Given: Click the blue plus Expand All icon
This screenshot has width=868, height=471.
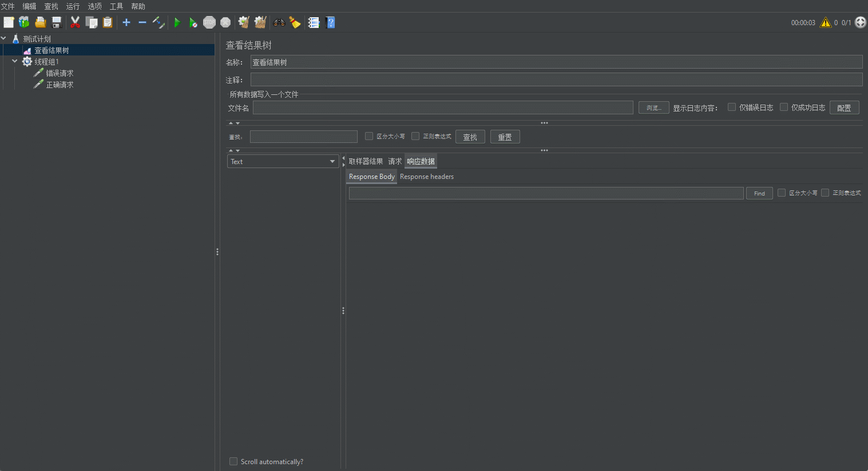Looking at the screenshot, I should 126,22.
